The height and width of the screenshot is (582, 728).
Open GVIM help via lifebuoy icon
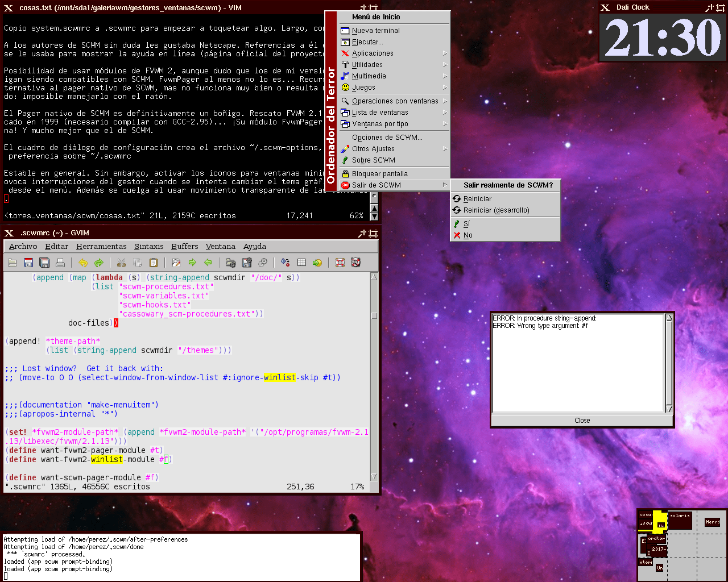click(x=340, y=263)
